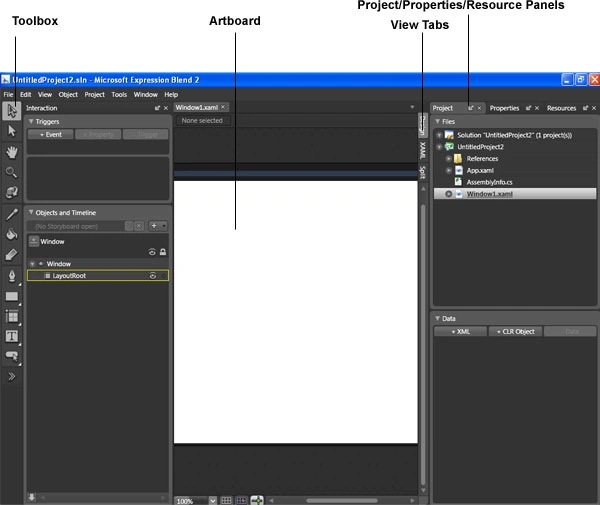
Task: Close the Window1.xaml document tab
Action: 223,107
